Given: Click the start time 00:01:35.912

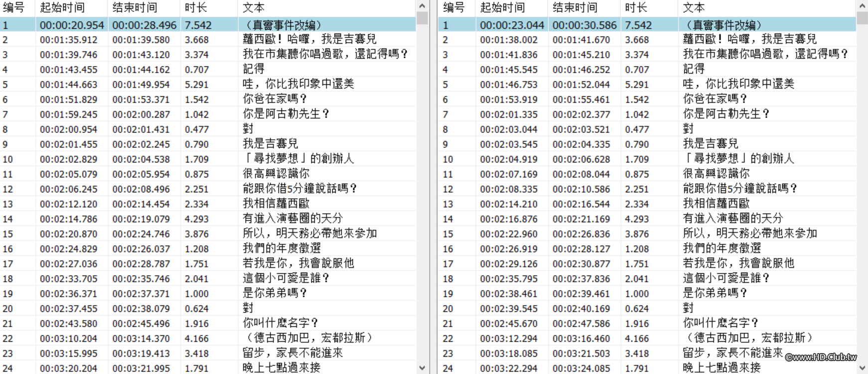Looking at the screenshot, I should [x=69, y=40].
